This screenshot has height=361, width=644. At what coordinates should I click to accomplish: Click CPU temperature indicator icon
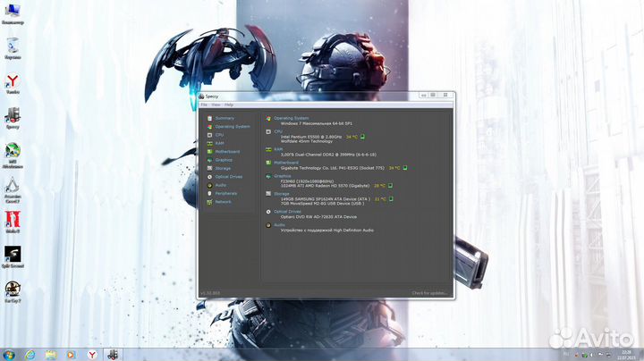click(362, 137)
